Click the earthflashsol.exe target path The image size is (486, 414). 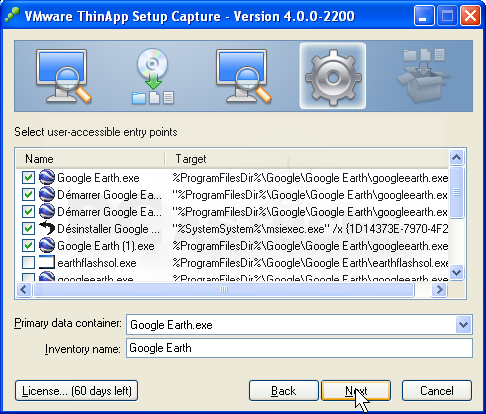coord(310,263)
